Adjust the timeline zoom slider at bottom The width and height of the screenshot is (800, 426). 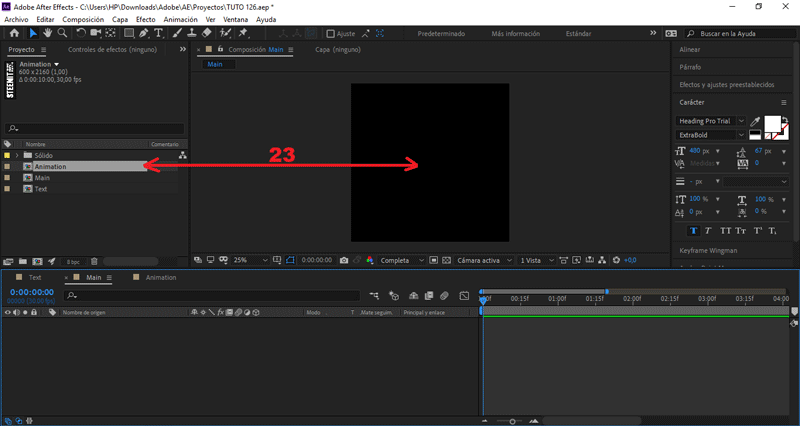click(x=512, y=421)
